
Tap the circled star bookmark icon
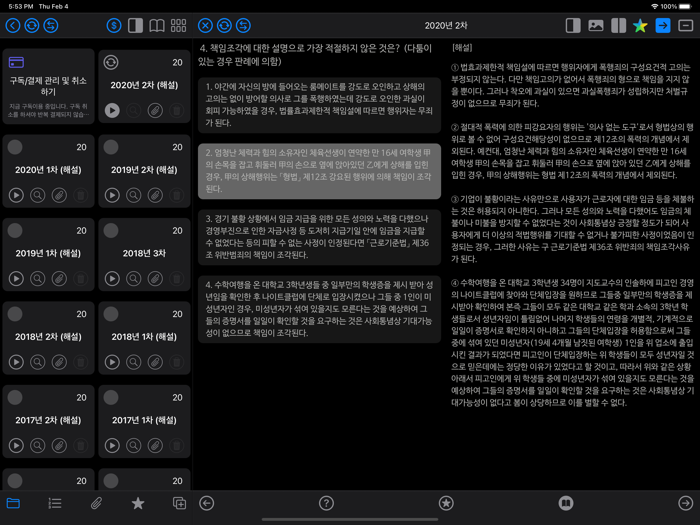446,503
